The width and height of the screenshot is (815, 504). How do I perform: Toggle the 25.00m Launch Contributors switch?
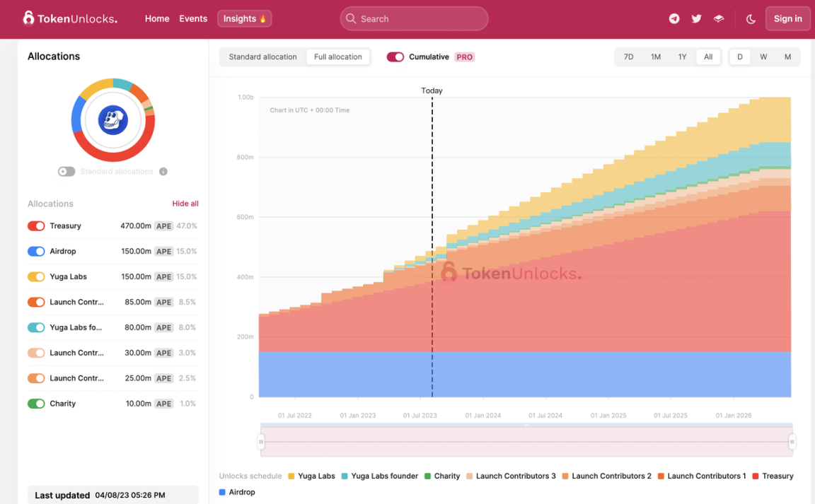click(36, 378)
